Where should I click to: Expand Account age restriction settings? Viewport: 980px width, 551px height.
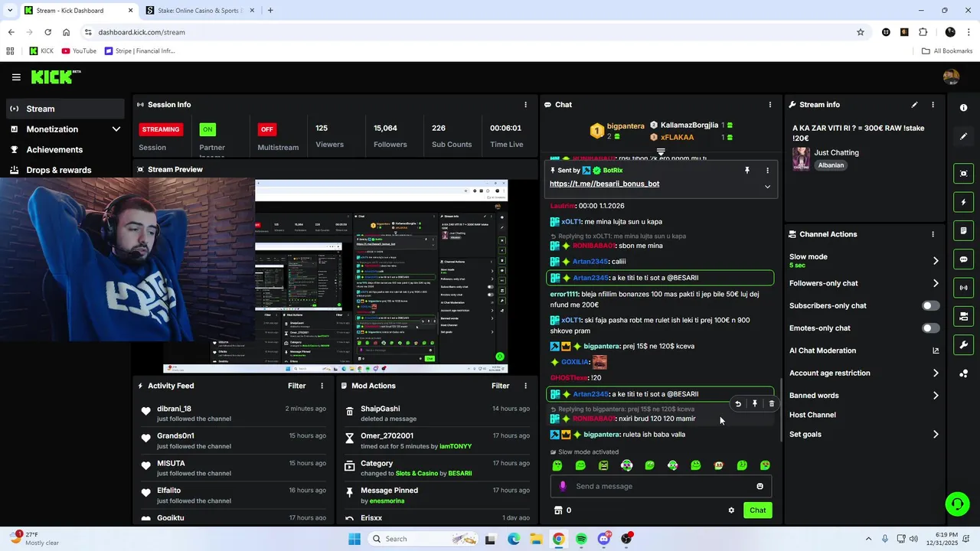coord(936,373)
